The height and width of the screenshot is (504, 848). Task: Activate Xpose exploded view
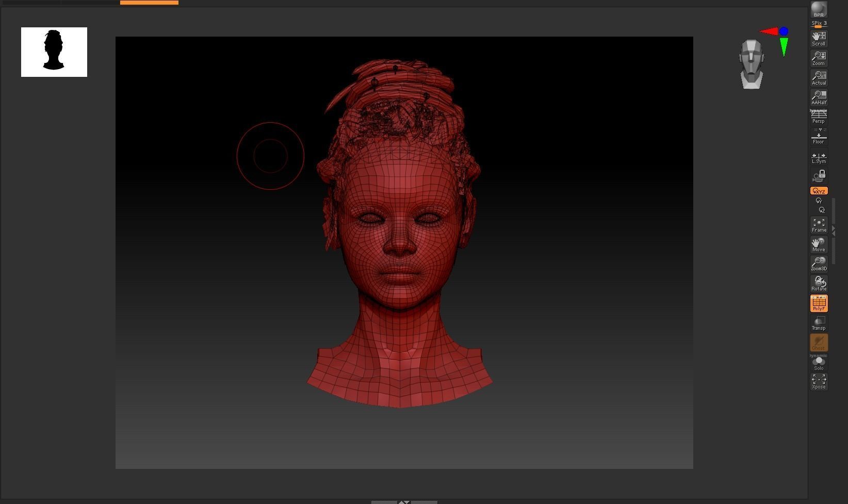(819, 382)
